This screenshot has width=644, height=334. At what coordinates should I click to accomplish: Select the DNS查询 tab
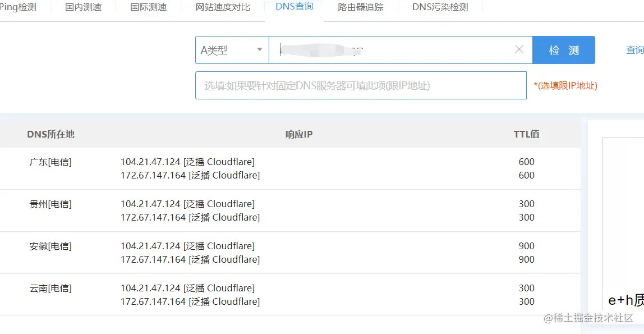click(294, 7)
